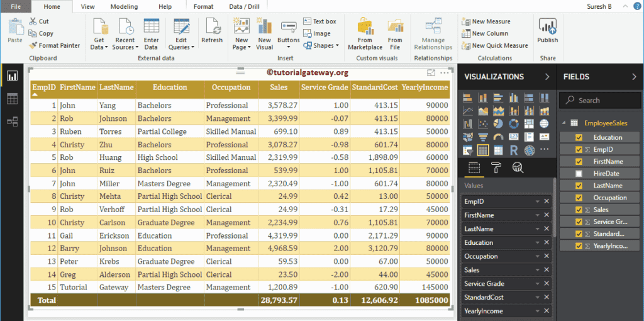The height and width of the screenshot is (321, 644).
Task: Expand the Shapes dropdown menu
Action: pyautogui.click(x=325, y=45)
